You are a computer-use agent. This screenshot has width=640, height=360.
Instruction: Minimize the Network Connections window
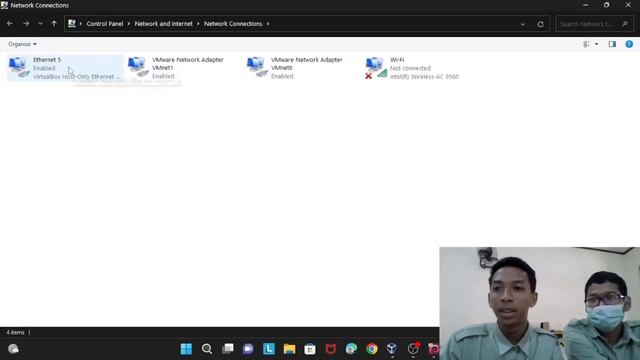pos(586,5)
